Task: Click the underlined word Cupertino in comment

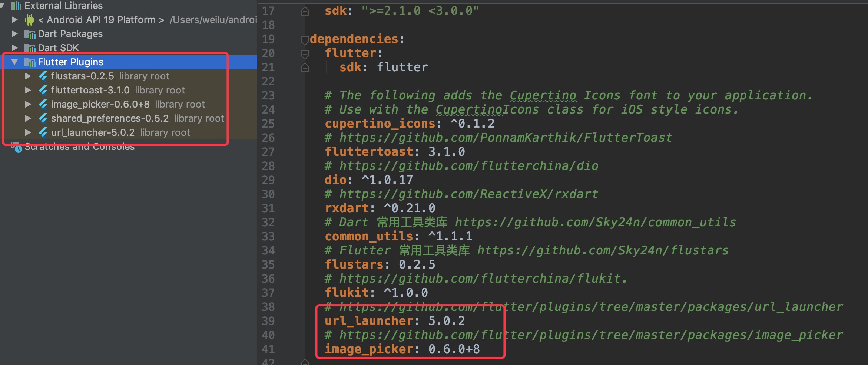Action: [543, 95]
